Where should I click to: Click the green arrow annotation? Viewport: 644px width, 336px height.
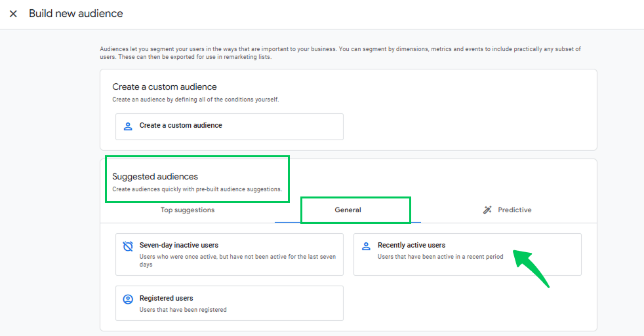pyautogui.click(x=531, y=269)
